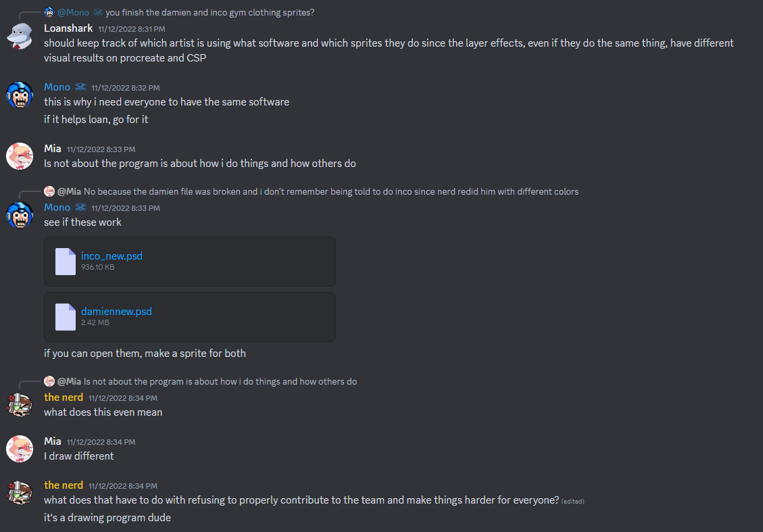The width and height of the screenshot is (763, 532).
Task: Jump to replied message 'No because the damien file'
Action: click(x=331, y=191)
